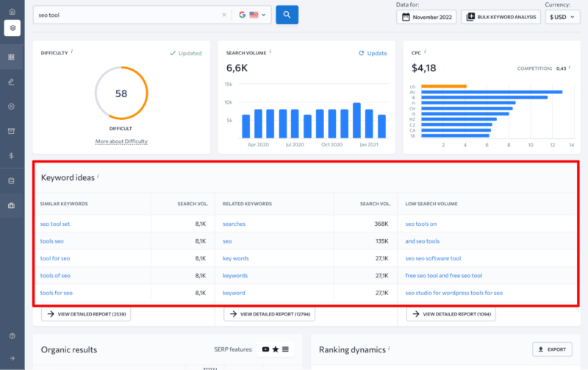Click the Update refresh icon for search volume

click(362, 54)
